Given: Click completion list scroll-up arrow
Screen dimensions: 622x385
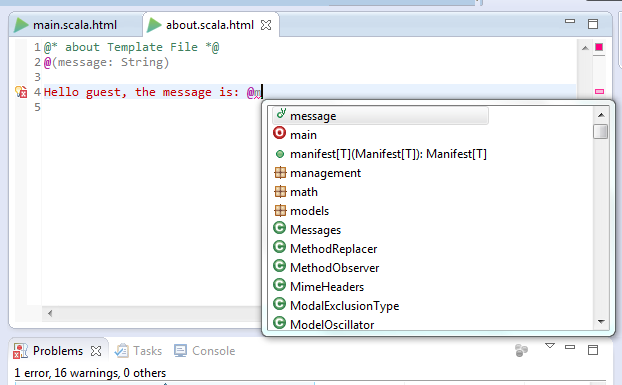Looking at the screenshot, I should pyautogui.click(x=601, y=115).
